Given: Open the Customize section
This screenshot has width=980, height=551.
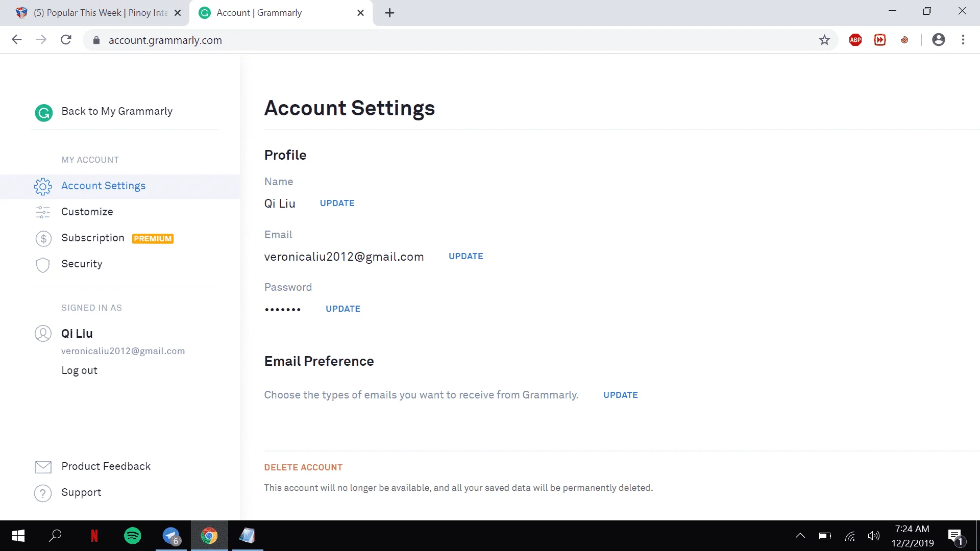Looking at the screenshot, I should [x=87, y=212].
